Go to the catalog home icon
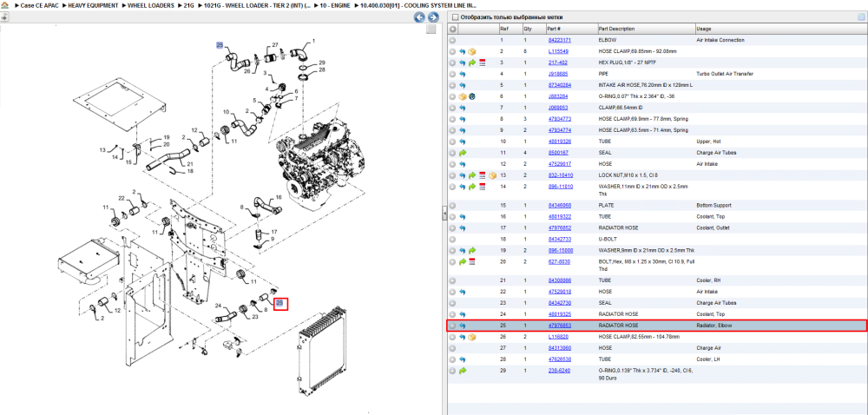This screenshot has height=415, width=868. 4,5
